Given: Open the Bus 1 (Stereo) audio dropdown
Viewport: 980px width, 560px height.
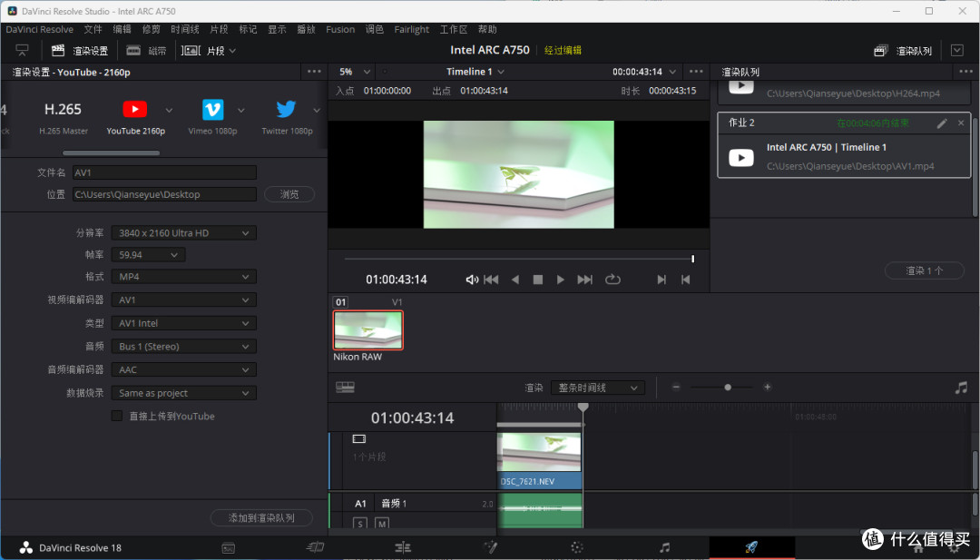Looking at the screenshot, I should [x=183, y=346].
